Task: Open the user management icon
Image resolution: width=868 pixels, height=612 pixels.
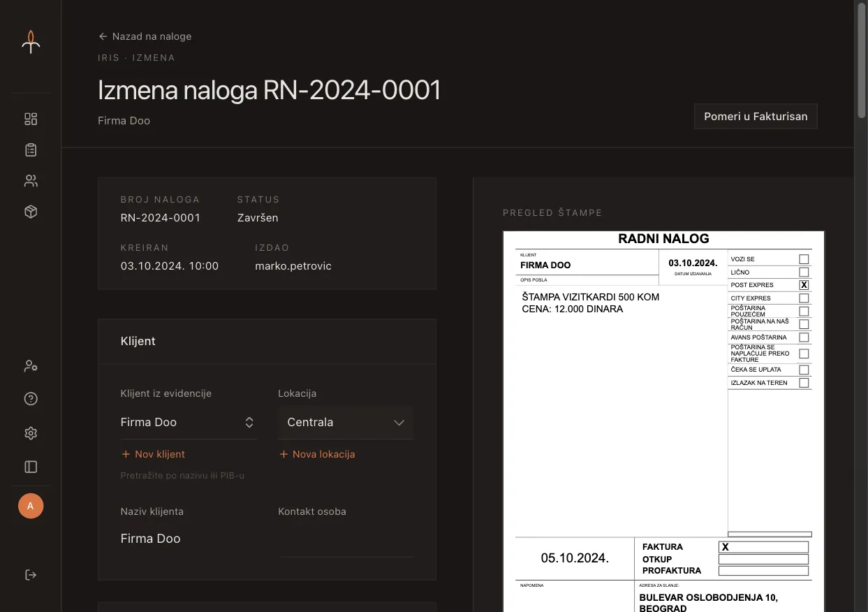Action: point(31,365)
